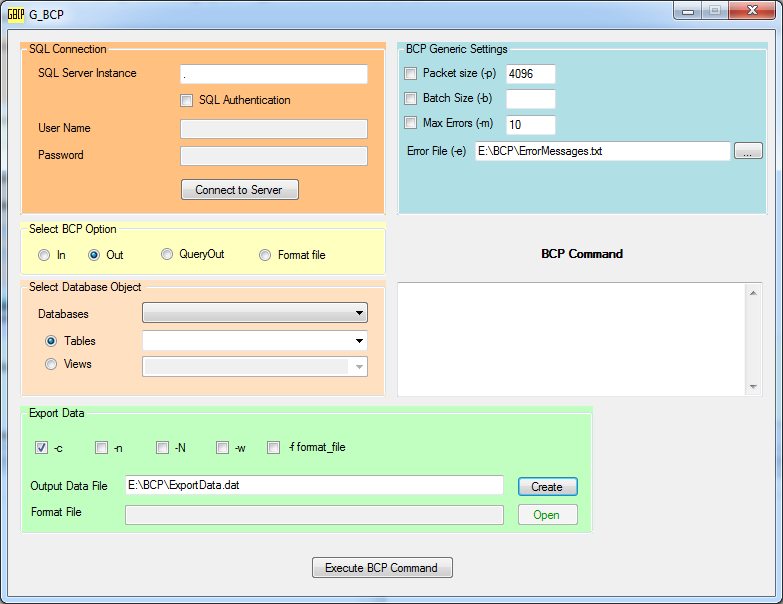Screen dimensions: 783x604
Task: Browse for the Error File with ellipsis button
Action: click(748, 151)
